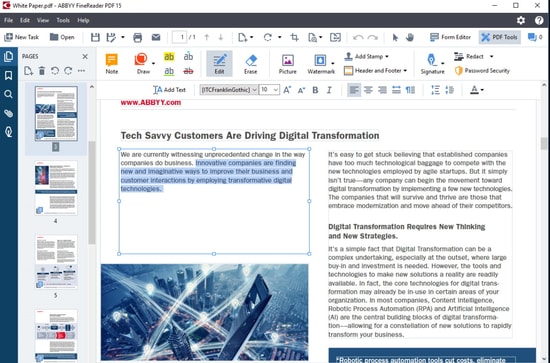
Task: Expand the rotate pages dropdown arrow
Action: tap(280, 37)
